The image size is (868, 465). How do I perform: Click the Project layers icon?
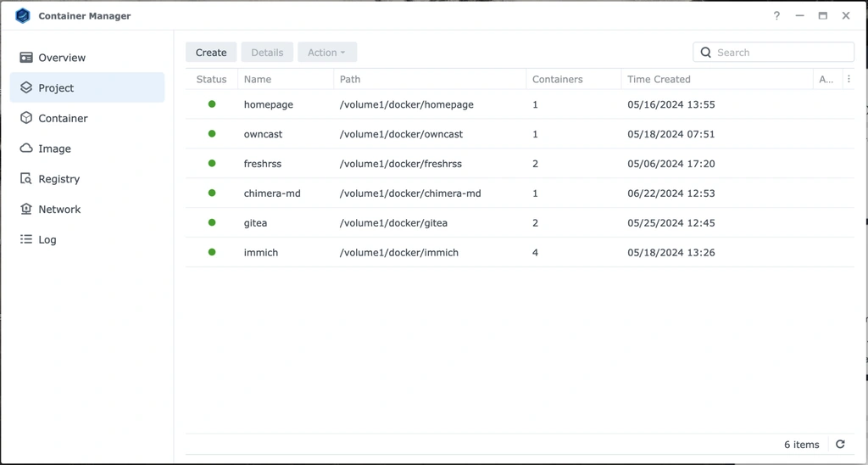[x=26, y=87]
